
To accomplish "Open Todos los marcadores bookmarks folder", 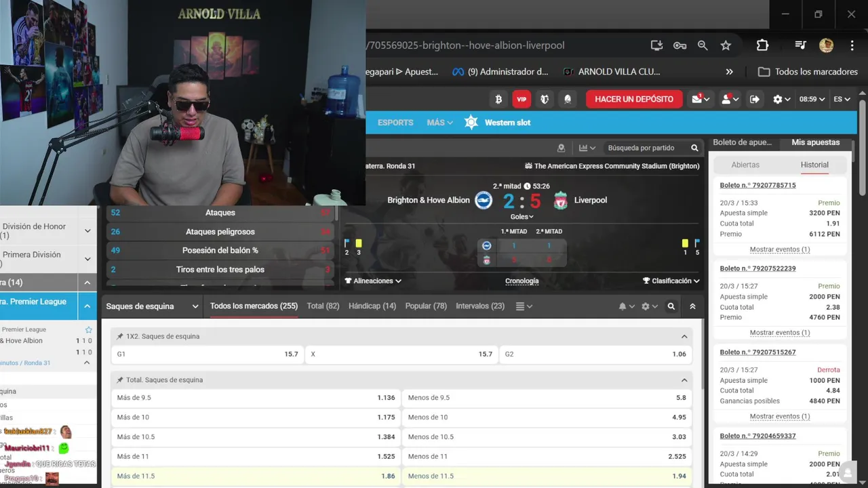I will [808, 72].
